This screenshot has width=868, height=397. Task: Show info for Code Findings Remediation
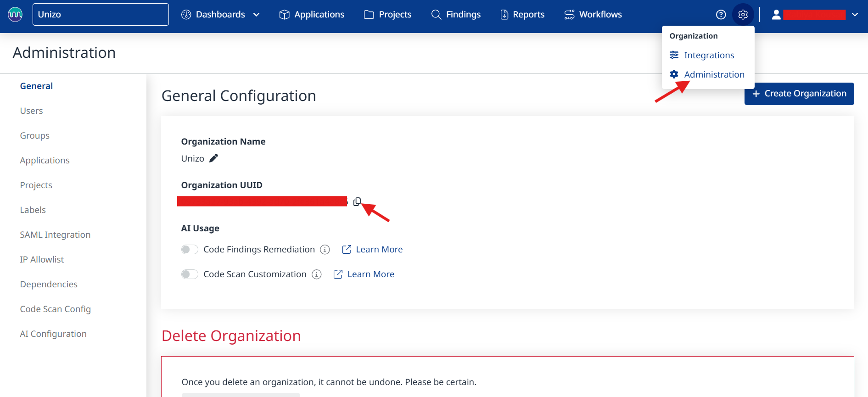click(325, 250)
